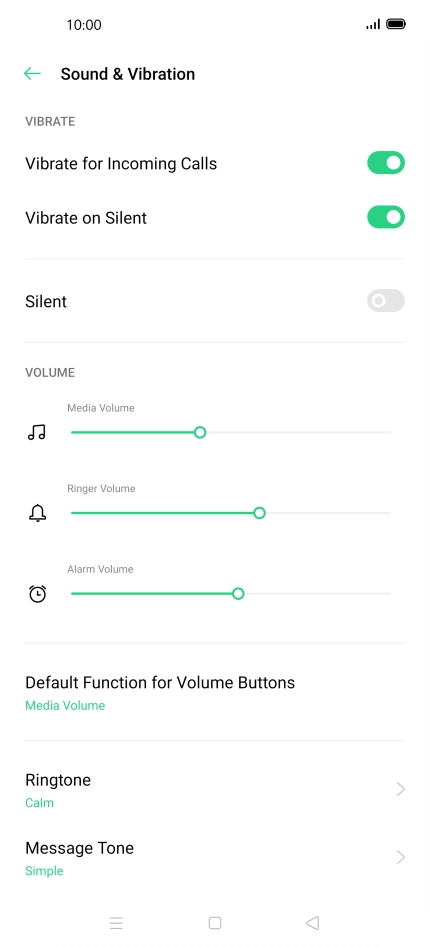Select the Ringtone Calm entry
Viewport: 430px width, 946px height.
(x=215, y=790)
